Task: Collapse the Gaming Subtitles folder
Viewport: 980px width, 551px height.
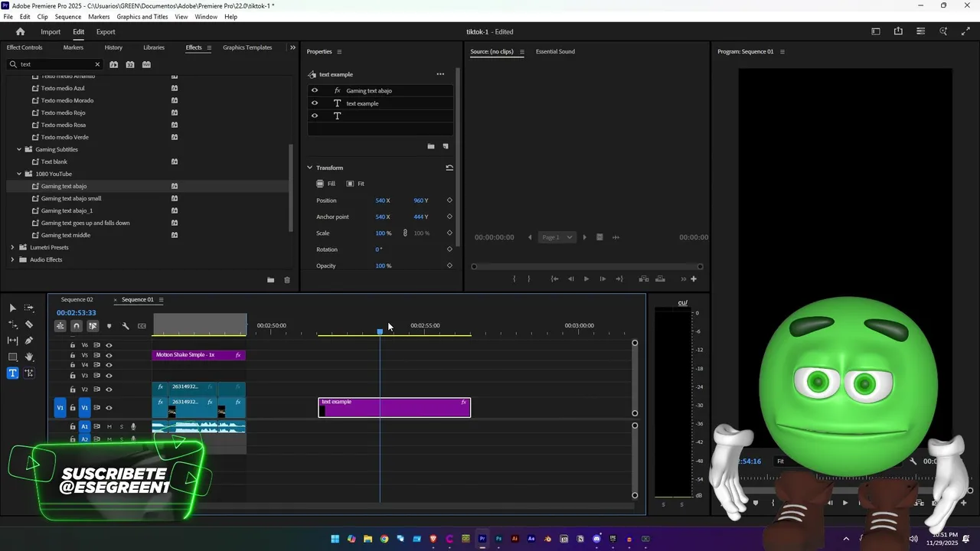Action: 19,149
